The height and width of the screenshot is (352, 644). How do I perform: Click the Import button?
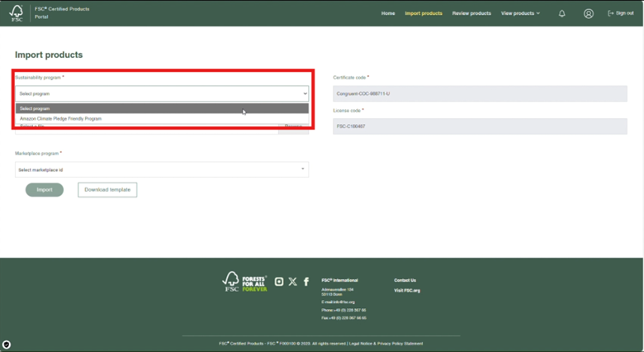pos(45,190)
